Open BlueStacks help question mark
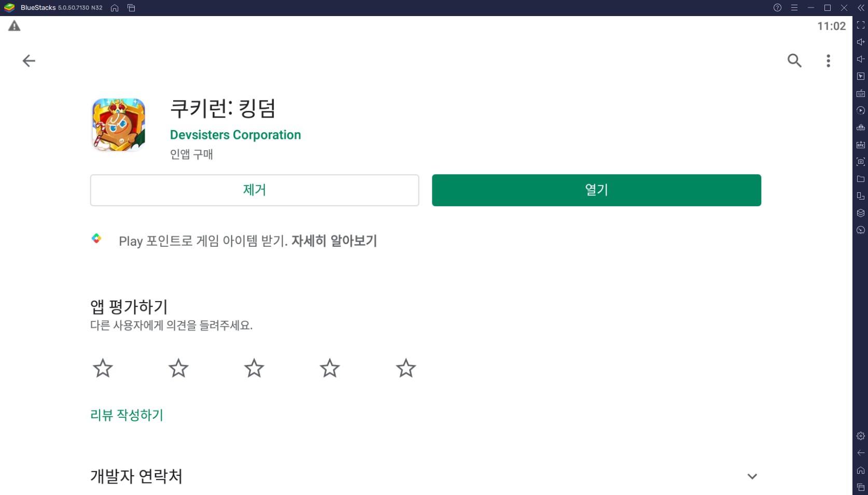Viewport: 868px width, 495px height. pos(777,8)
